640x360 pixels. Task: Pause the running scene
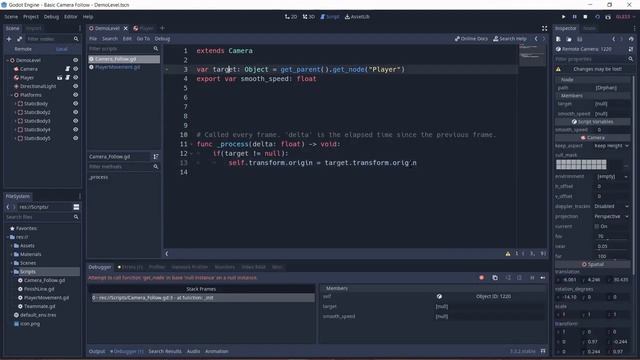[574, 17]
